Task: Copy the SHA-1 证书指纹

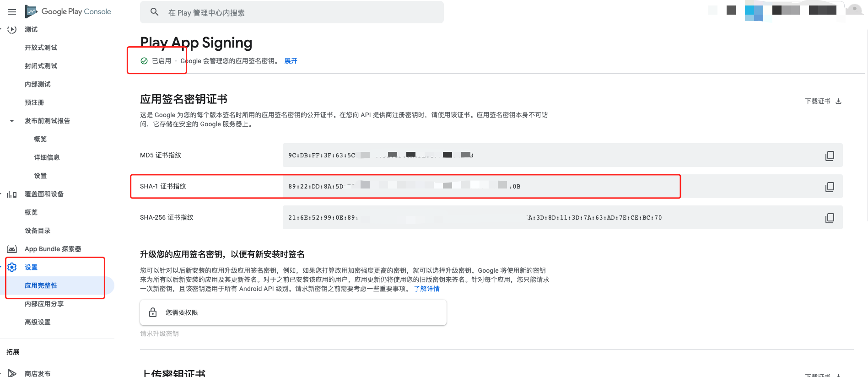Action: tap(830, 187)
